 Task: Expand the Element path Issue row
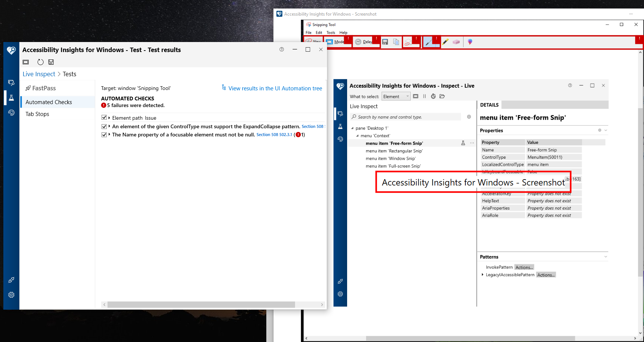(x=109, y=117)
